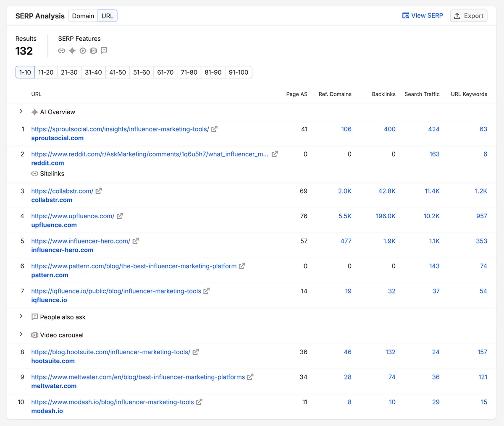Click the hootsuite.com domain link
The image size is (504, 426).
[53, 361]
